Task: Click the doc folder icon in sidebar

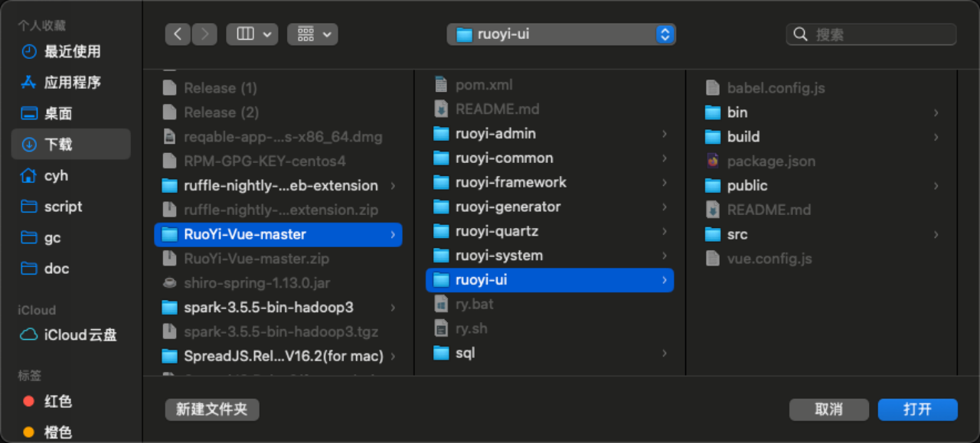Action: click(x=29, y=268)
